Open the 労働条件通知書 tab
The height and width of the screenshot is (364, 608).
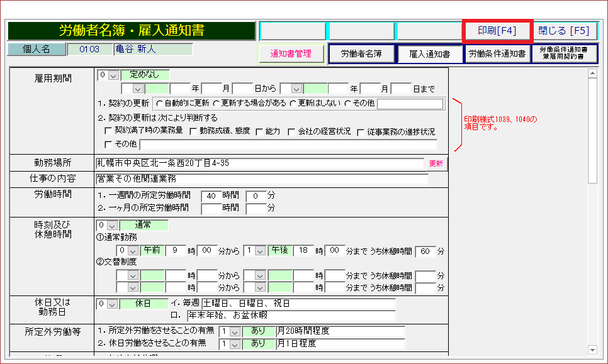pos(497,54)
